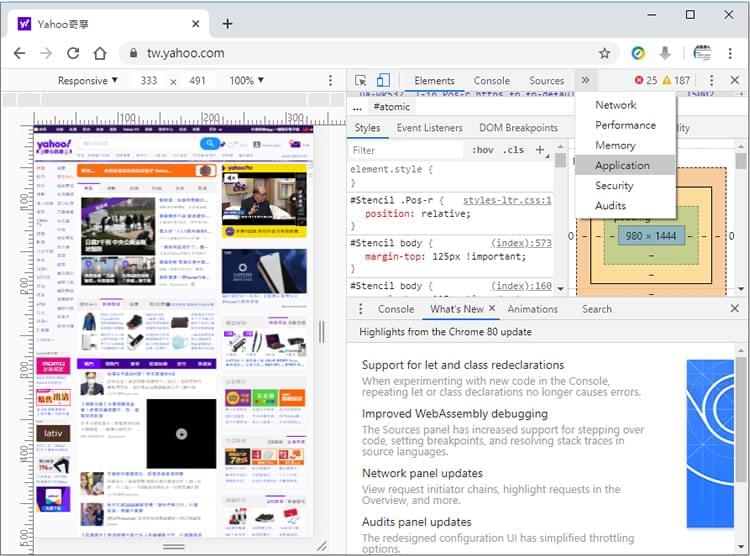This screenshot has height=556, width=750.
Task: Switch to the Search drawer tab
Action: tap(596, 309)
